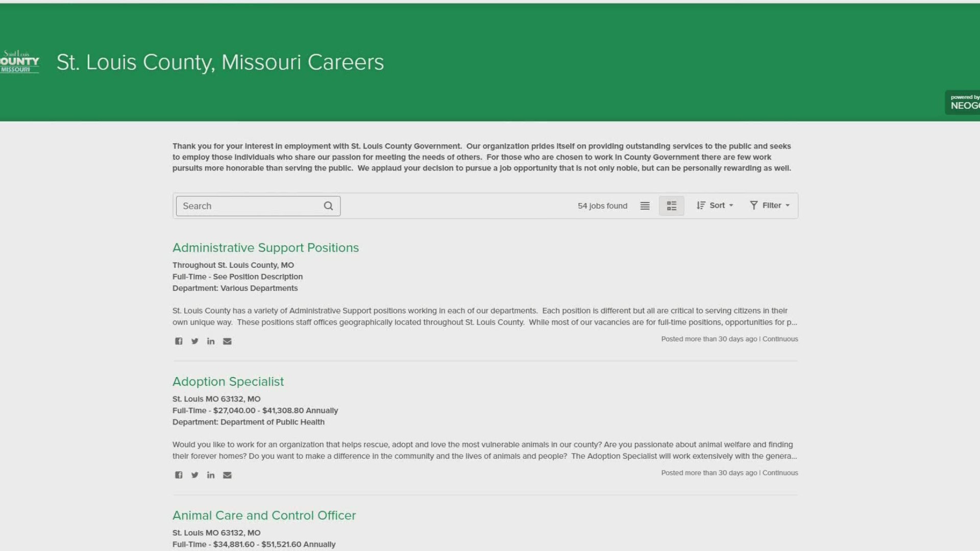Click the Saint Louis County logo
980x551 pixels.
(x=19, y=62)
